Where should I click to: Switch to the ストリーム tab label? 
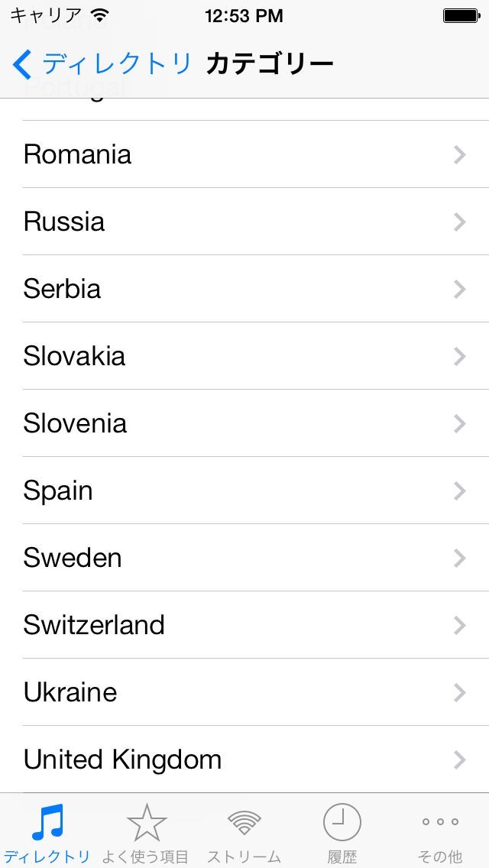pyautogui.click(x=244, y=857)
